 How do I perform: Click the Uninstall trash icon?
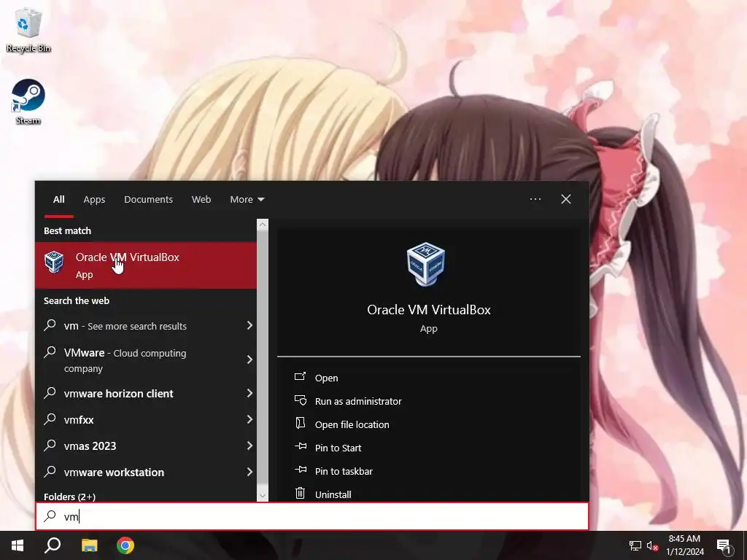click(x=300, y=493)
